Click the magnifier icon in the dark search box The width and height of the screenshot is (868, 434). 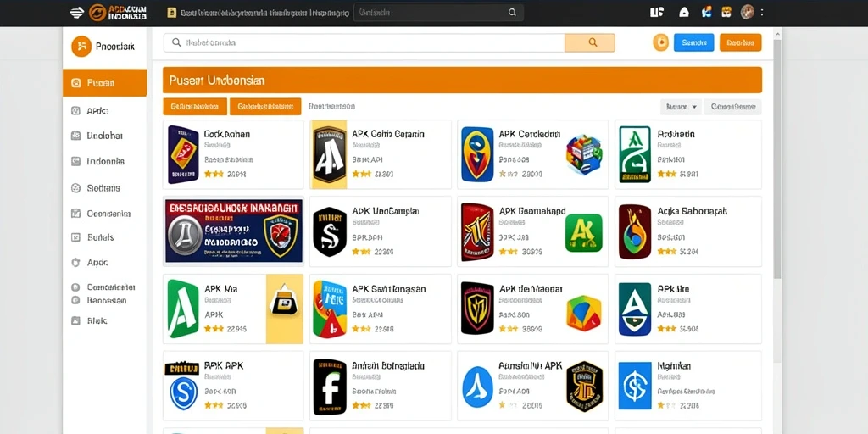coord(512,12)
